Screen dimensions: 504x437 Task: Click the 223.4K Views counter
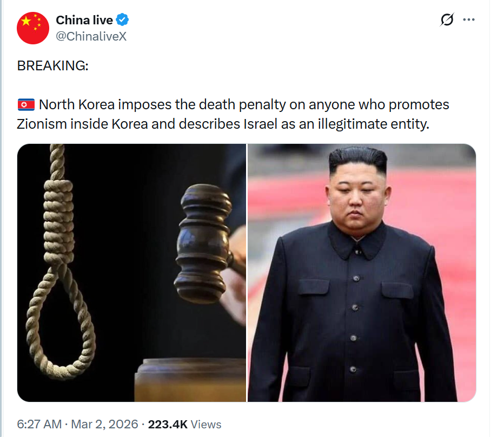[184, 424]
